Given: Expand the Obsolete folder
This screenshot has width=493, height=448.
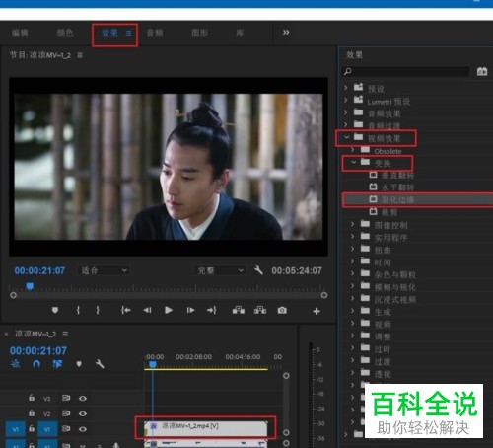Looking at the screenshot, I should [x=353, y=150].
